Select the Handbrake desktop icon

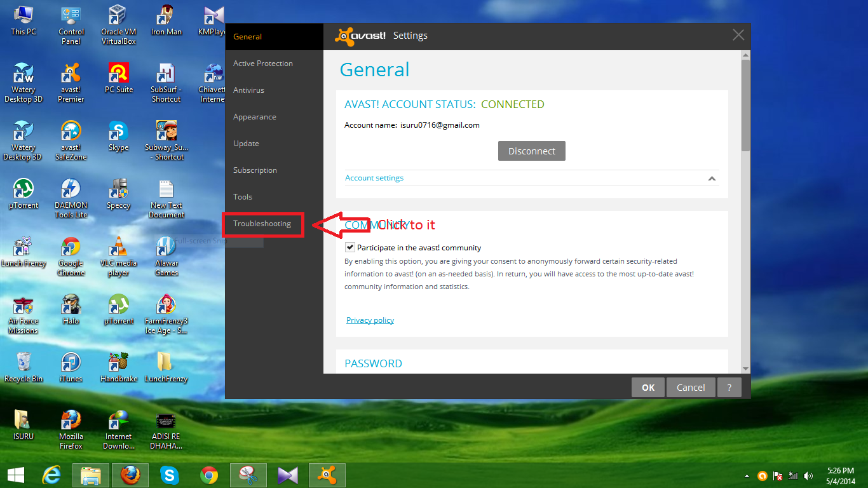pos(119,367)
